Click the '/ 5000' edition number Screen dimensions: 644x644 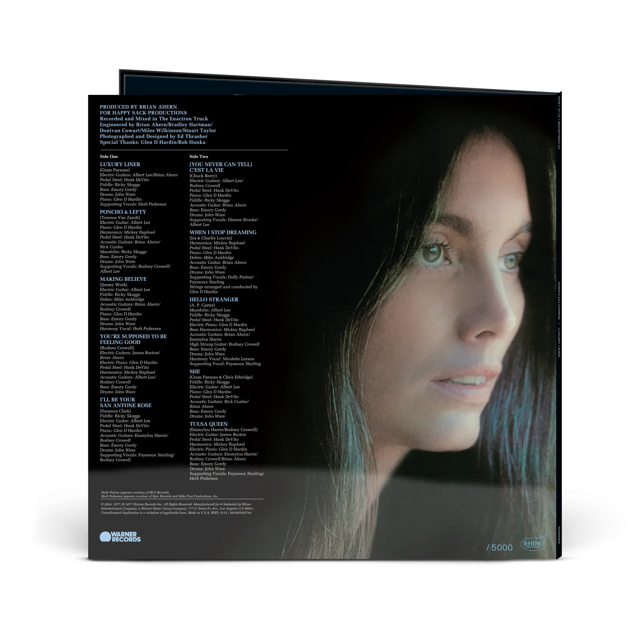click(499, 548)
